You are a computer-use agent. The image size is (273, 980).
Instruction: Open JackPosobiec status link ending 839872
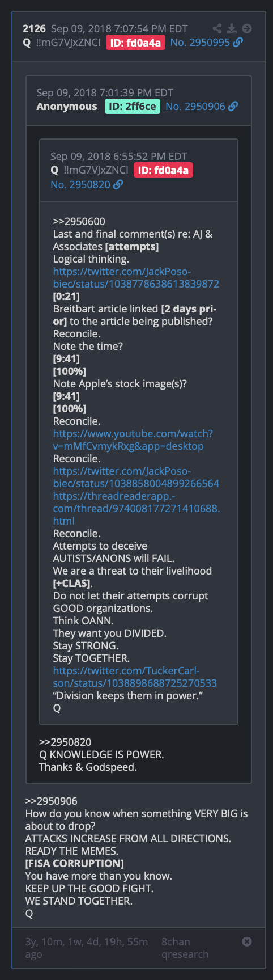pyautogui.click(x=136, y=277)
